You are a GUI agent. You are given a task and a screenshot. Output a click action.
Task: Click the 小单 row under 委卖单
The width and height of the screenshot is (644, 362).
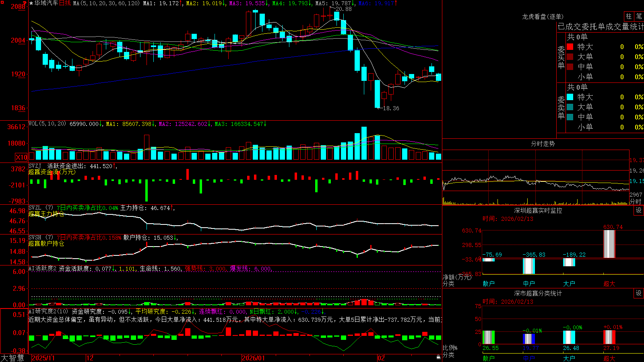click(x=605, y=127)
